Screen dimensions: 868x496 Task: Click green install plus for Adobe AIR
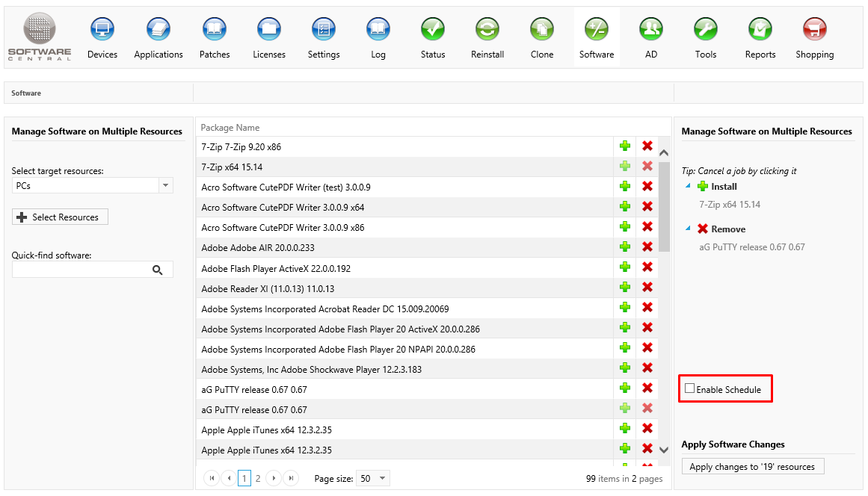coord(625,247)
